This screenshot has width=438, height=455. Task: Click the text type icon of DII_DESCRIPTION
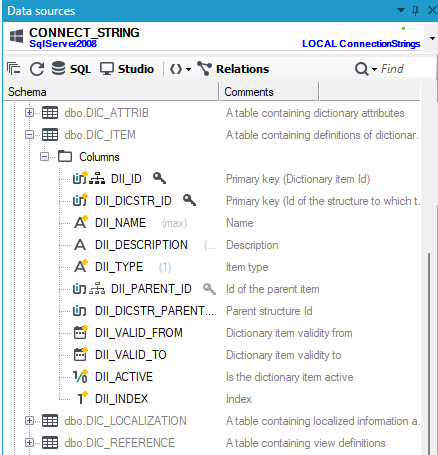80,245
